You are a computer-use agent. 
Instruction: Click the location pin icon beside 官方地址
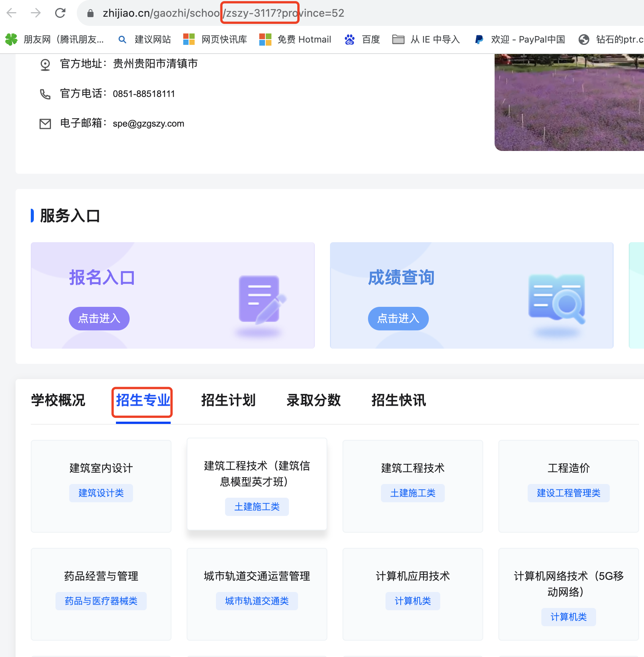[45, 65]
